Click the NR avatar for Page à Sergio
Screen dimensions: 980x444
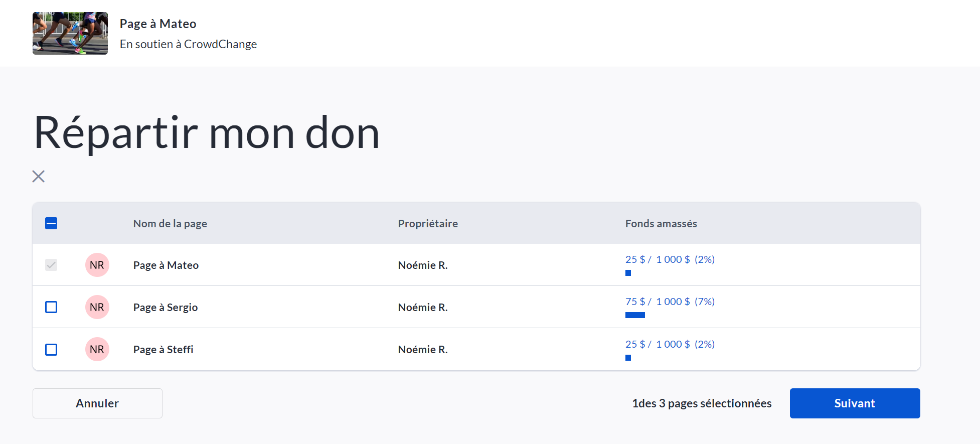[97, 307]
